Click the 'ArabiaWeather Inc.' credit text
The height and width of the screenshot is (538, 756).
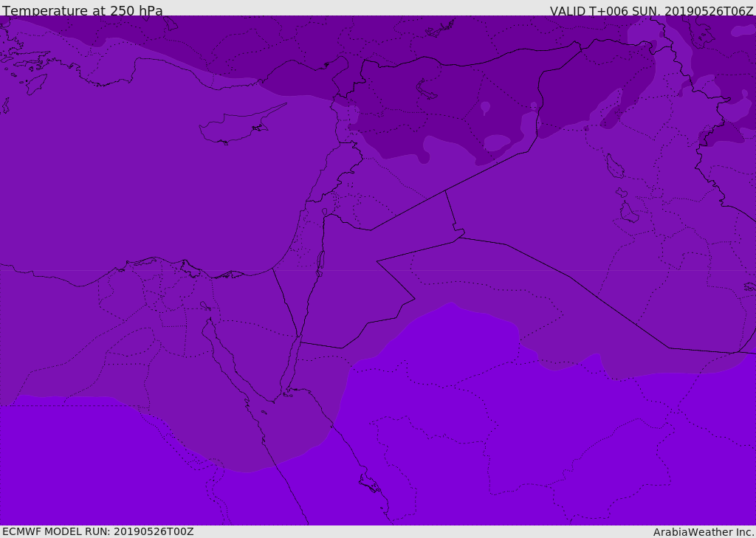[x=704, y=532]
